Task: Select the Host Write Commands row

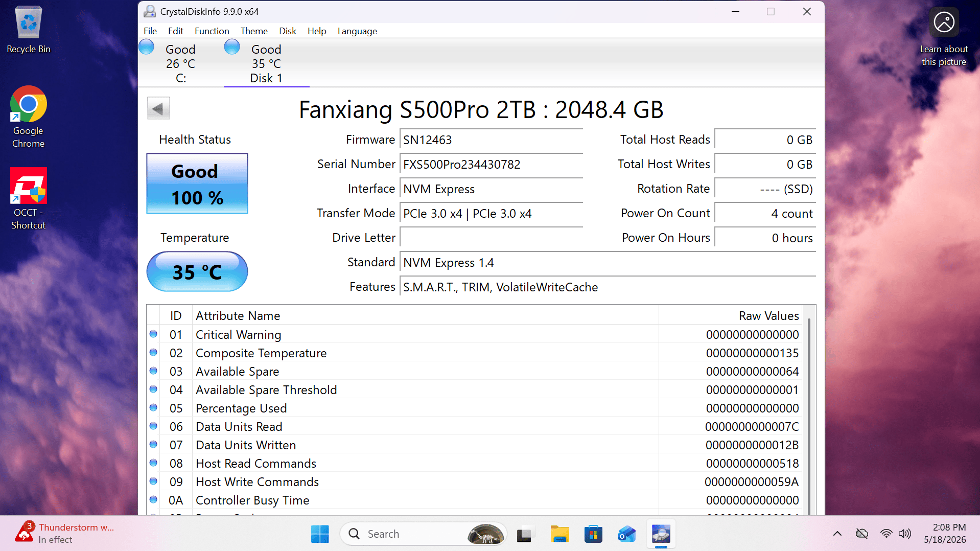Action: pos(474,482)
